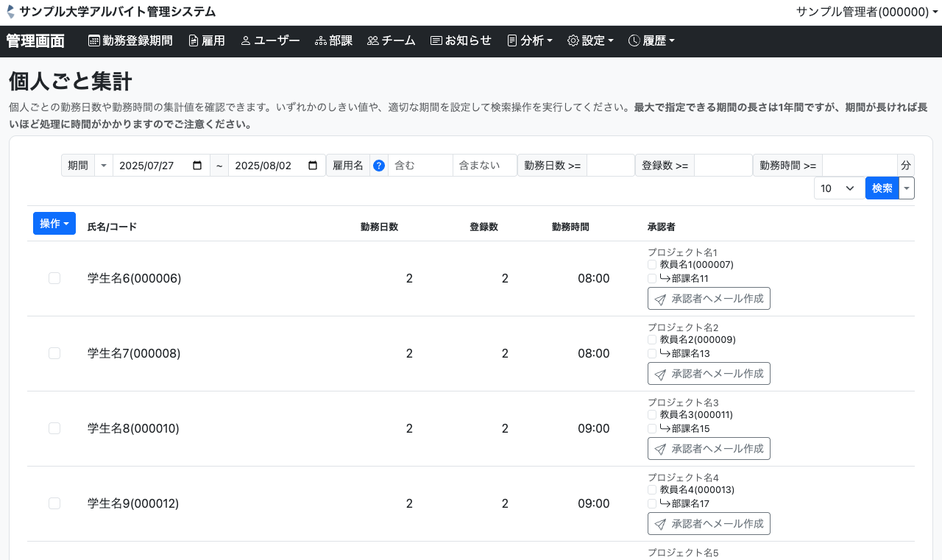Click the 氏名/コード column header
This screenshot has height=560, width=942.
[112, 227]
